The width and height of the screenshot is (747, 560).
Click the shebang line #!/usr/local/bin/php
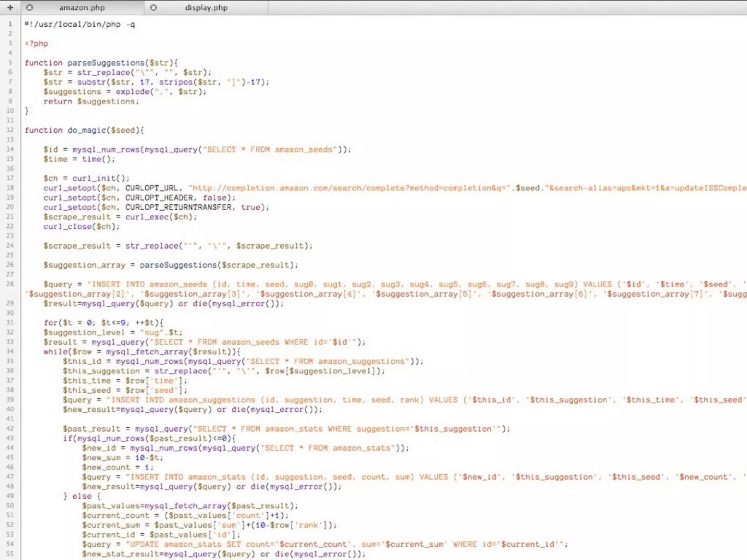point(80,24)
